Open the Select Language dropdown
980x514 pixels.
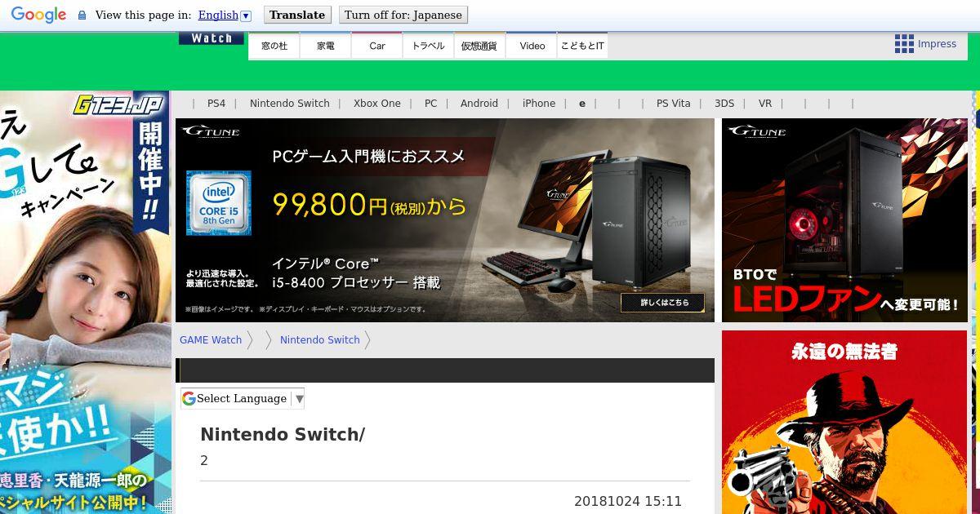pyautogui.click(x=243, y=398)
